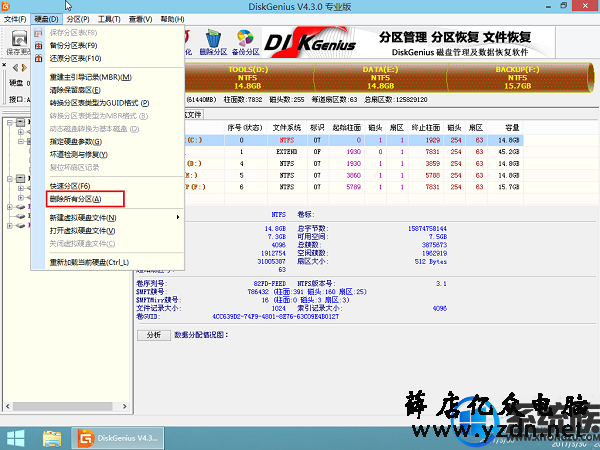Select the DiskGenius taskbar button

(117, 439)
